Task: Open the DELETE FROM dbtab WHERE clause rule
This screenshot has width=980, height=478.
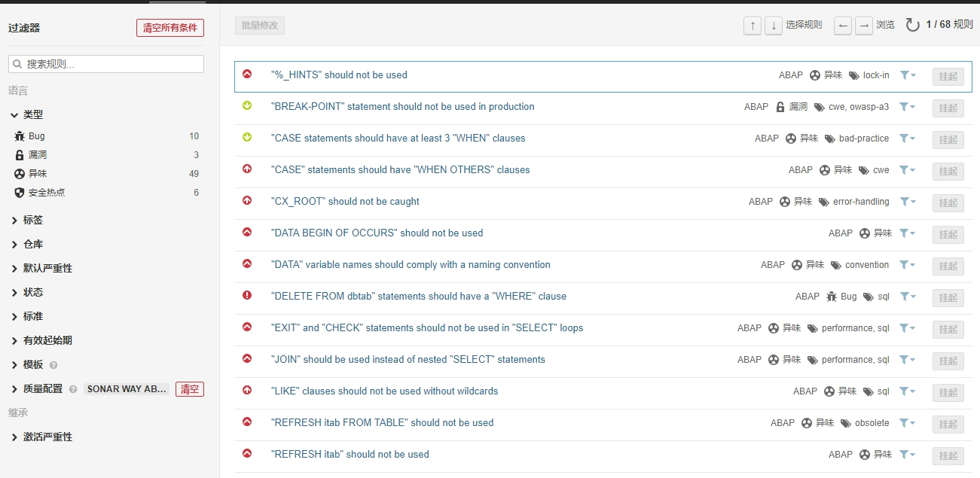Action: tap(418, 297)
